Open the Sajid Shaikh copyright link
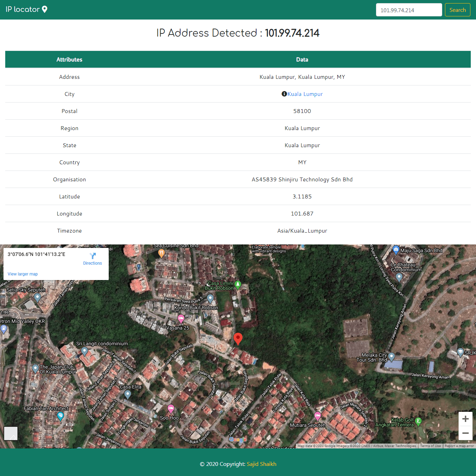This screenshot has width=476, height=476. [x=261, y=464]
